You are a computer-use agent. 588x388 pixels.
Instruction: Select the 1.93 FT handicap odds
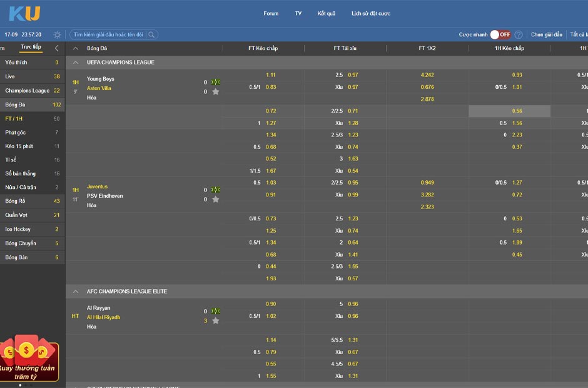(271, 278)
